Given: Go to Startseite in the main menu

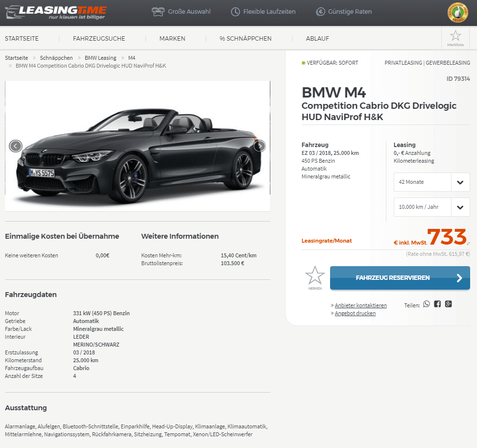Looking at the screenshot, I should (x=22, y=39).
